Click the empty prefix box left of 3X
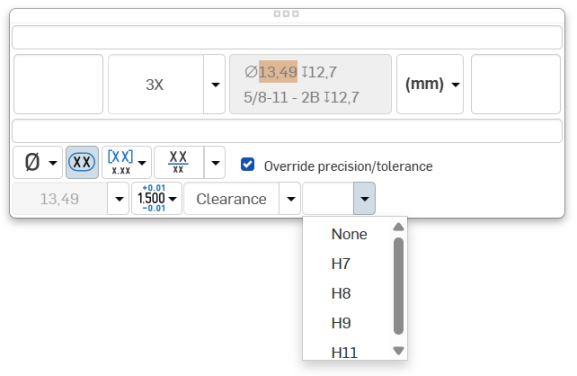 [58, 84]
